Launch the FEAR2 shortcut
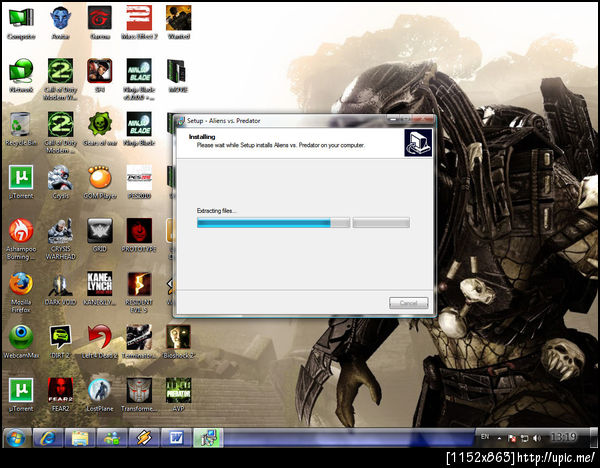Viewport: 600px width, 468px height. coord(60,395)
